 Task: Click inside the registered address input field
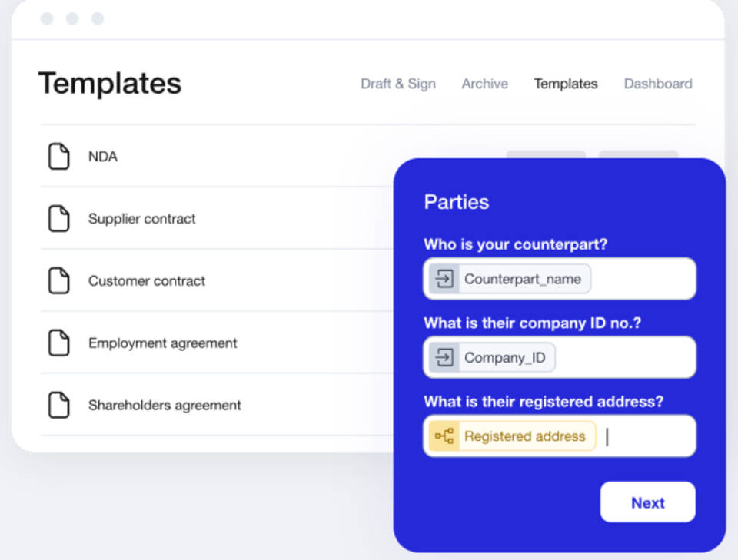[646, 436]
